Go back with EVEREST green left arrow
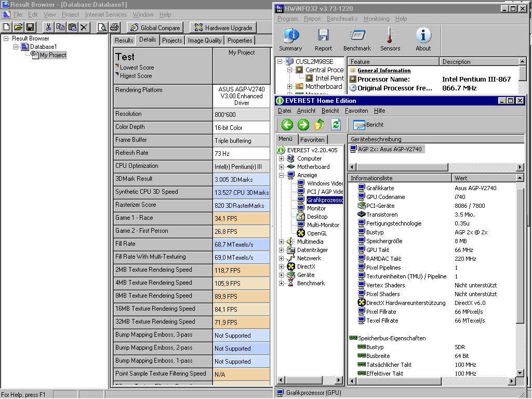Image resolution: width=532 pixels, height=399 pixels. pyautogui.click(x=287, y=125)
